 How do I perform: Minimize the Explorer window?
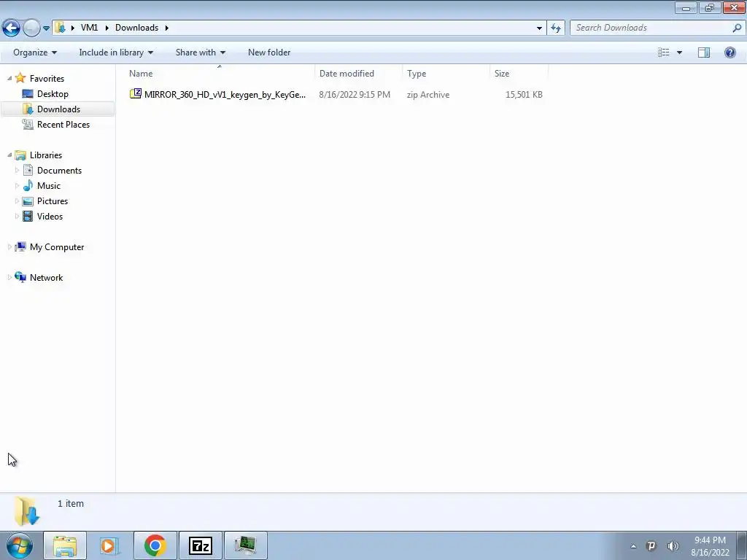click(x=686, y=7)
